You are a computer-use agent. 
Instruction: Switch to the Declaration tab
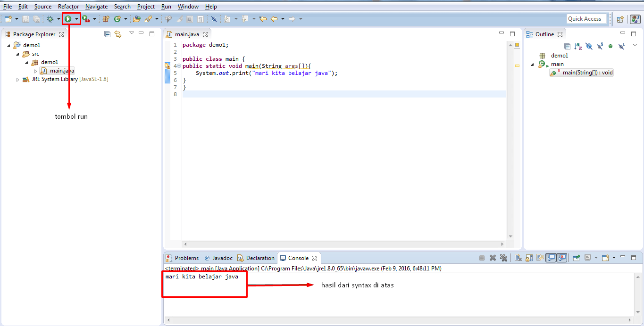pos(256,258)
